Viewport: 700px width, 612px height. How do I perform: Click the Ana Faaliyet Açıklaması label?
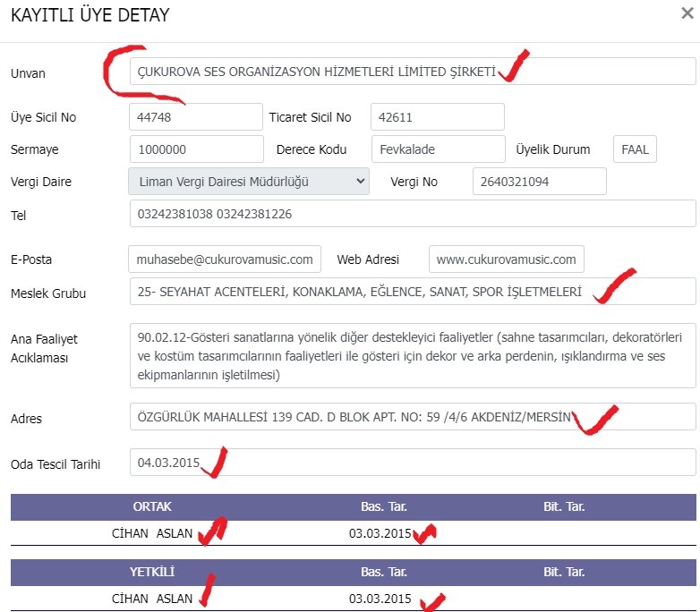click(44, 348)
